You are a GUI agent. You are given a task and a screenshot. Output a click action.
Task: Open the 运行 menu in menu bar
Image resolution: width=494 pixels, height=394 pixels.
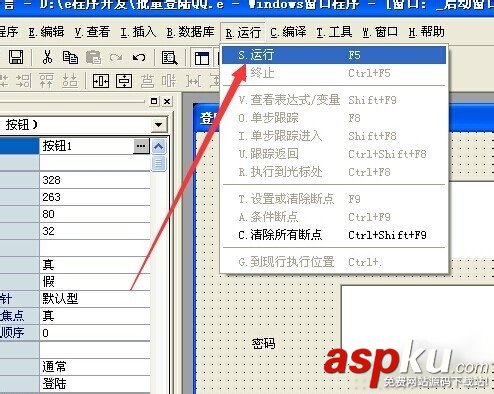tap(243, 32)
